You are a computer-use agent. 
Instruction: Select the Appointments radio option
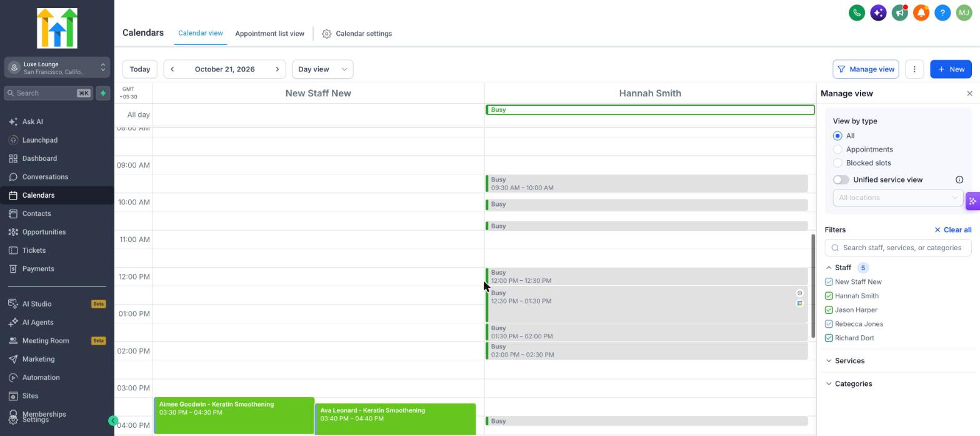(837, 150)
